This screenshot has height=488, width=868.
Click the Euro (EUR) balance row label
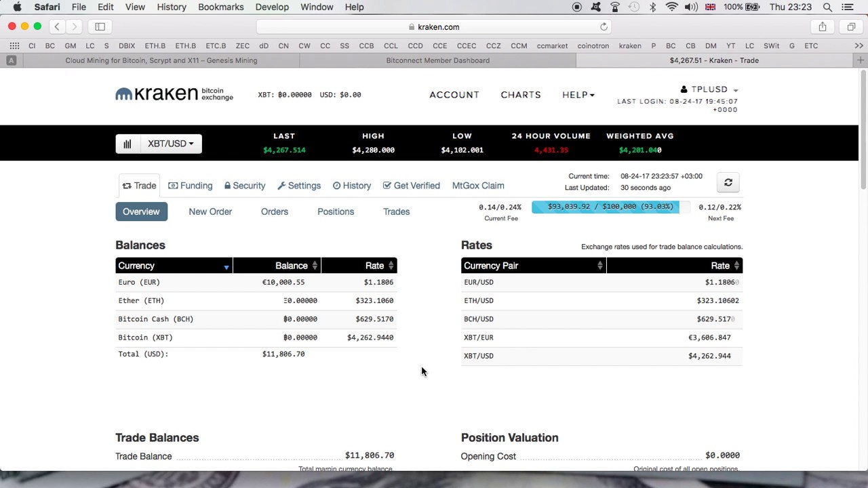click(x=139, y=282)
